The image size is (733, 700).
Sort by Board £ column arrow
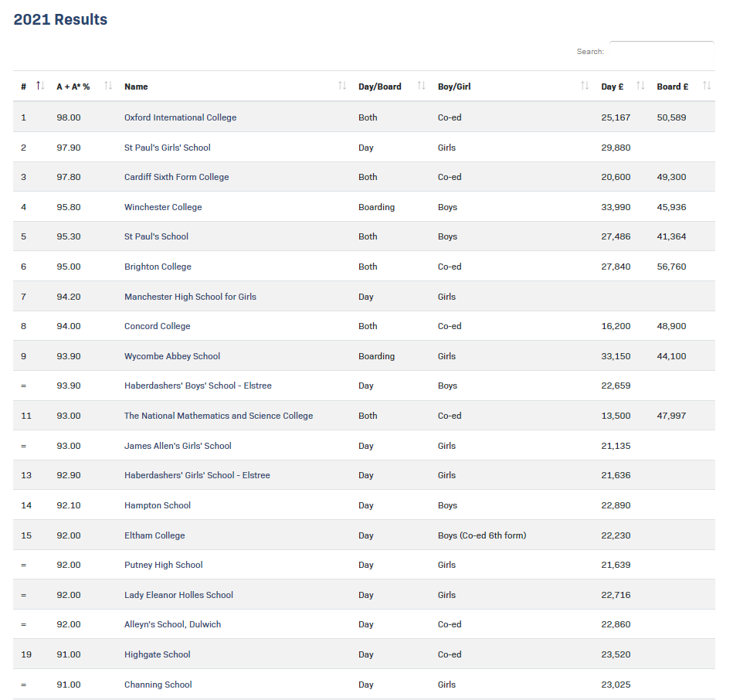click(x=707, y=86)
